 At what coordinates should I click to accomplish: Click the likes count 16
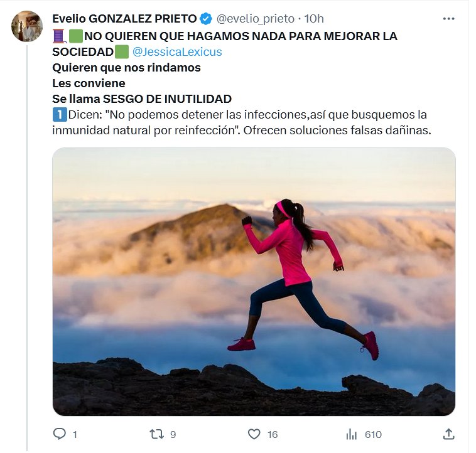click(x=273, y=435)
